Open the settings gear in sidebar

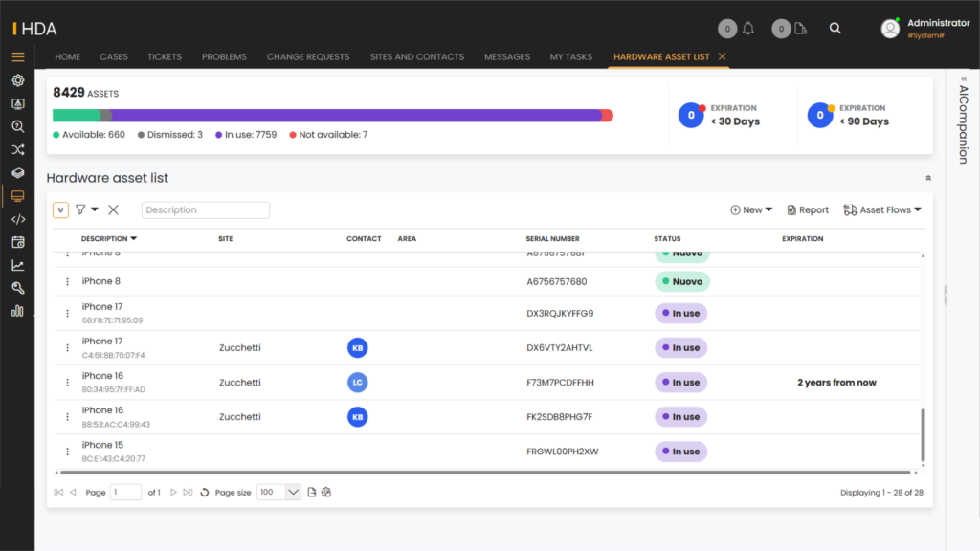tap(17, 80)
